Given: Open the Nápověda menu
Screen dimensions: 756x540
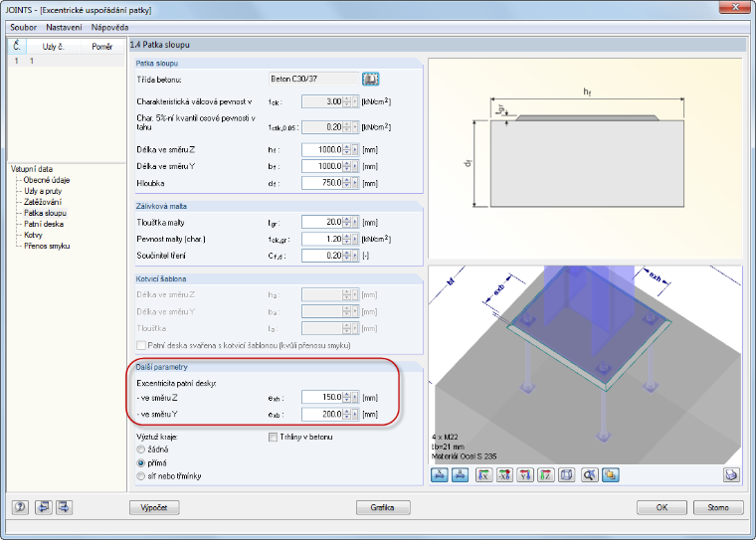Looking at the screenshot, I should pyautogui.click(x=110, y=28).
